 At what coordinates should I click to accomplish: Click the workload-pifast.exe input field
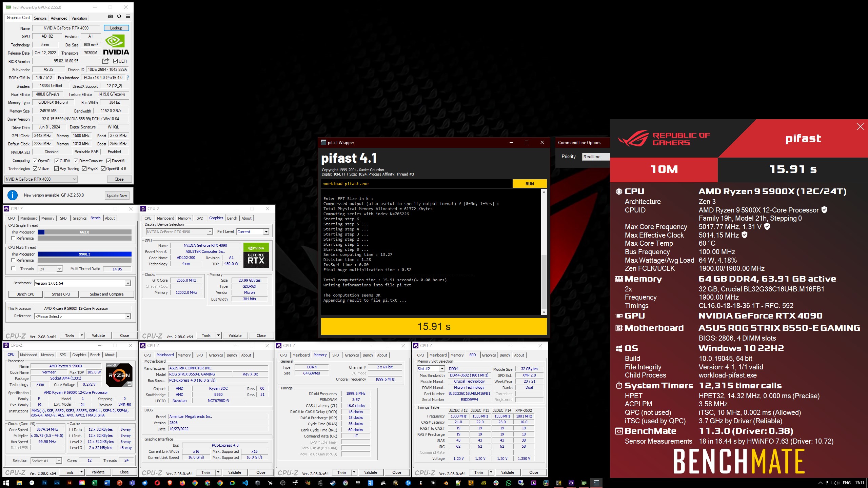click(x=416, y=184)
